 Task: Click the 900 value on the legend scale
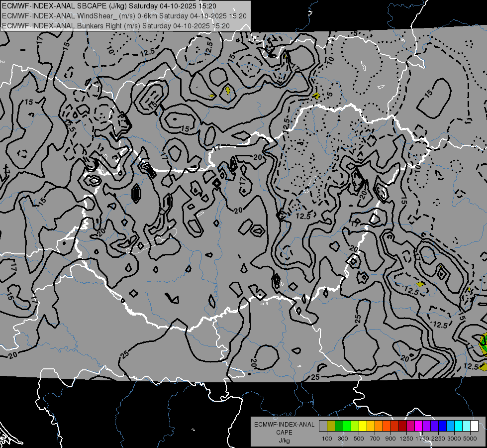click(390, 439)
